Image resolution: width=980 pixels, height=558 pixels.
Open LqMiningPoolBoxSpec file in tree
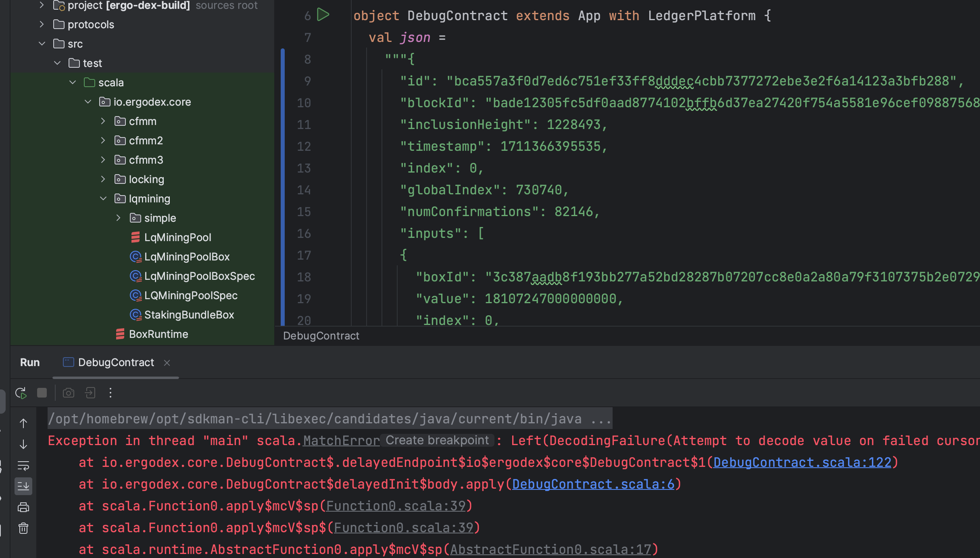click(199, 276)
